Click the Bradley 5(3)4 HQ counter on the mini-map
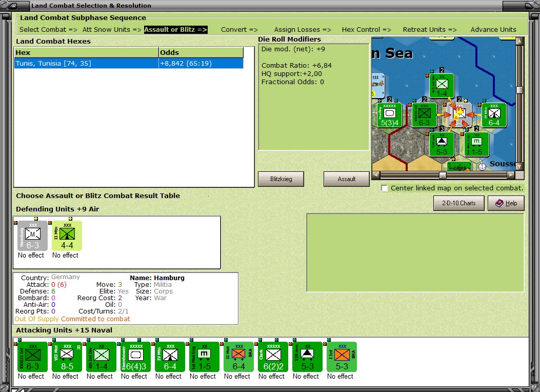The width and height of the screenshot is (540, 392). 389,114
